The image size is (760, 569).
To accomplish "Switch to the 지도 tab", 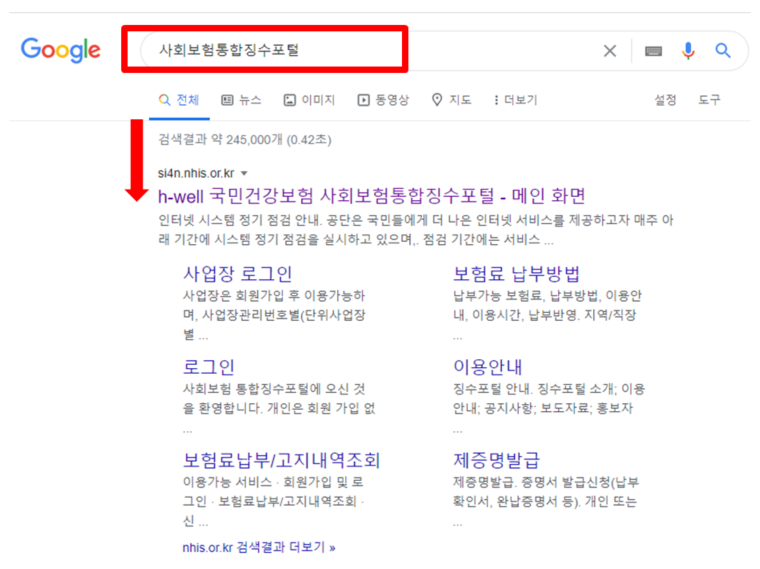I will click(x=451, y=100).
